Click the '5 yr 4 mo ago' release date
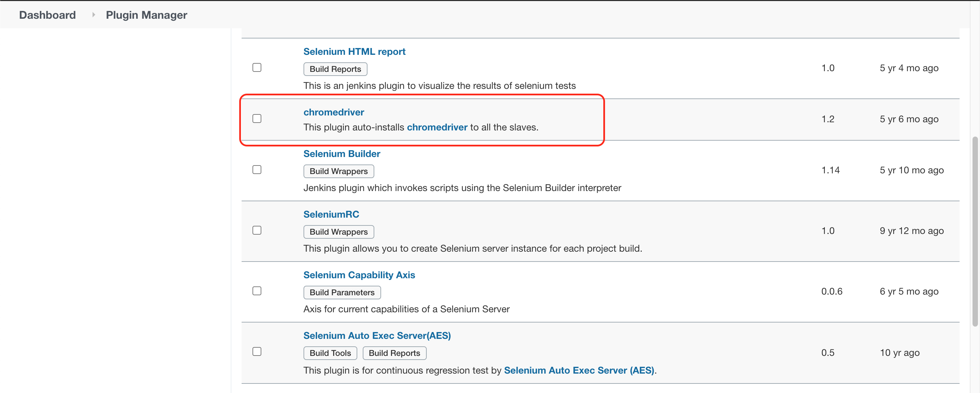Viewport: 980px width, 393px height. pos(909,68)
